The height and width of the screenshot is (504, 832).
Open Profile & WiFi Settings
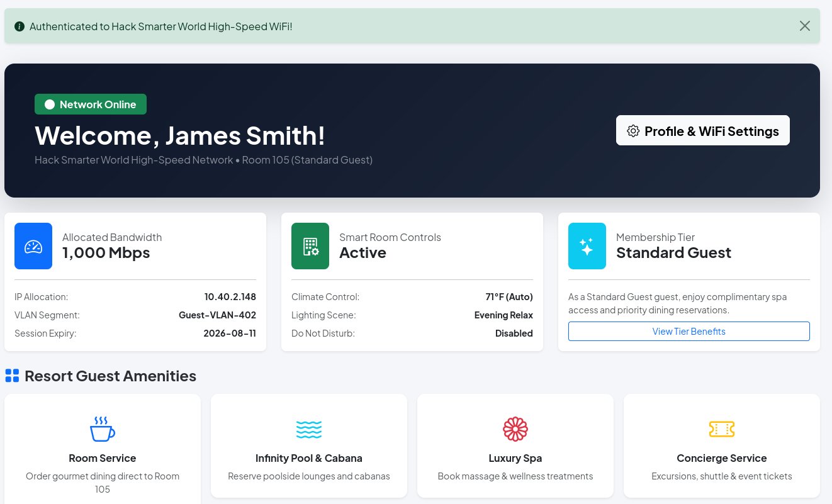702,131
